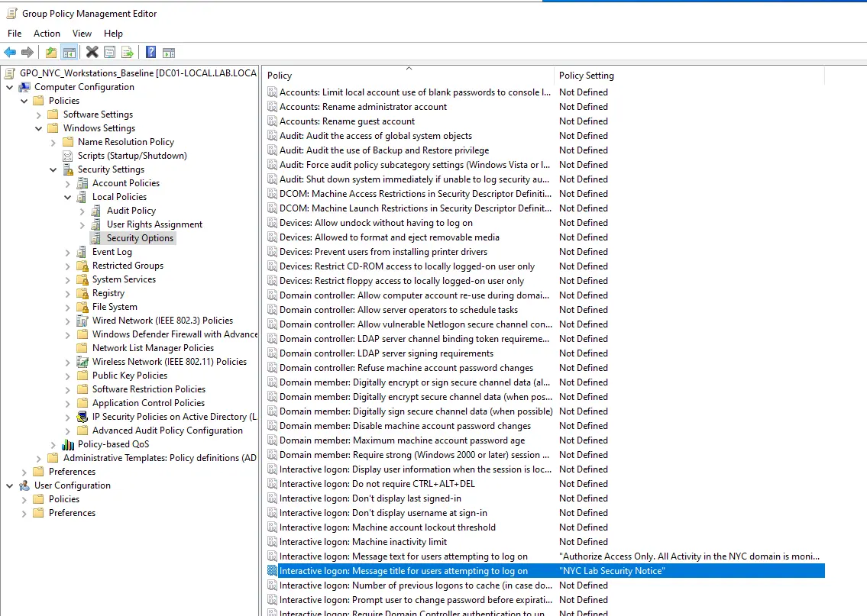
Task: Click the GPO_NYC_Workstations_Baseline root node icon
Action: tap(10, 73)
